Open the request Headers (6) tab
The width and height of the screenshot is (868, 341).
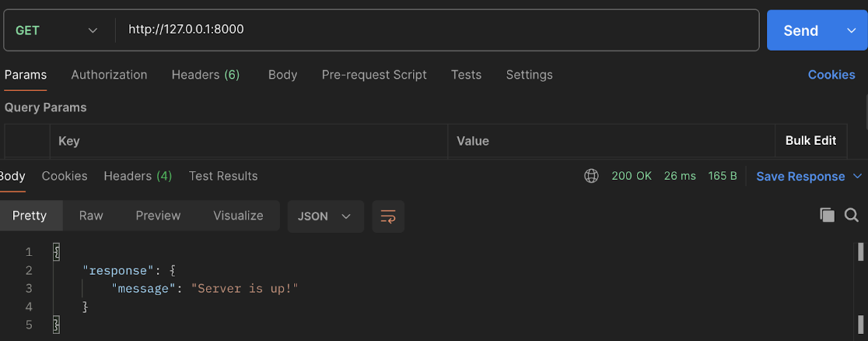click(x=205, y=75)
